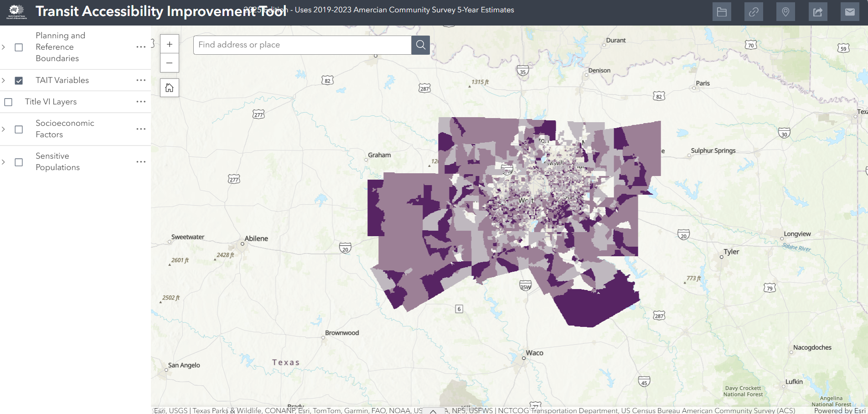This screenshot has width=868, height=414.
Task: Collapse the map attribution bar chevron
Action: coord(434,411)
